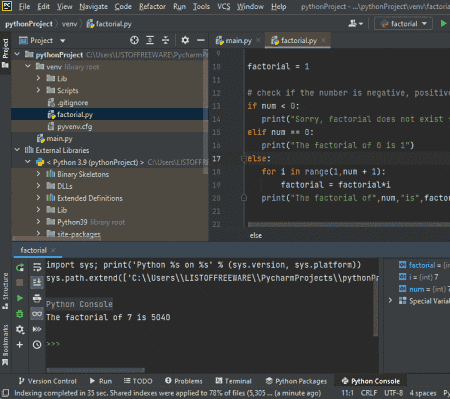Viewport: 450px width, 399px height.
Task: Click the 4 spaces indent setting
Action: [423, 393]
